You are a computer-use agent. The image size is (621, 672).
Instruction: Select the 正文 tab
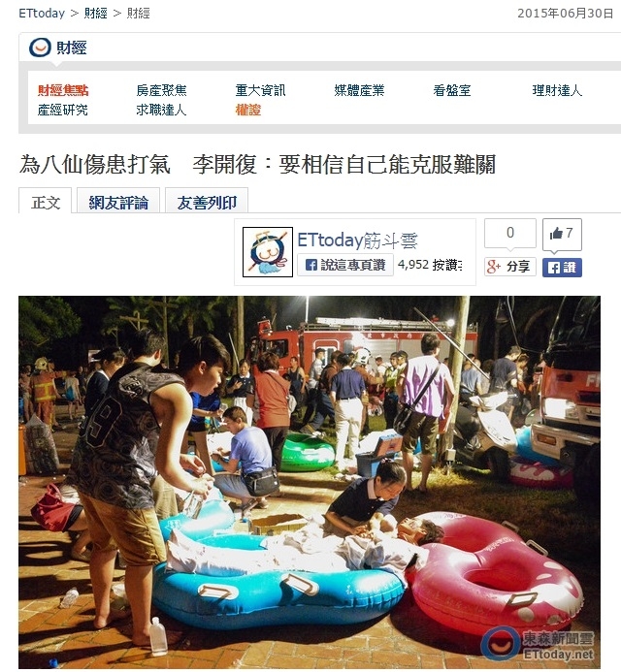[45, 203]
